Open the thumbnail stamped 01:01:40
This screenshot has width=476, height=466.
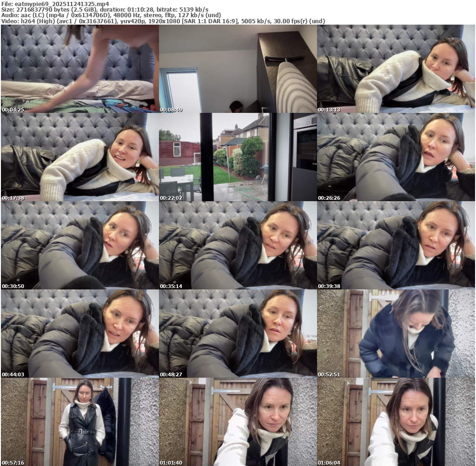[238, 422]
